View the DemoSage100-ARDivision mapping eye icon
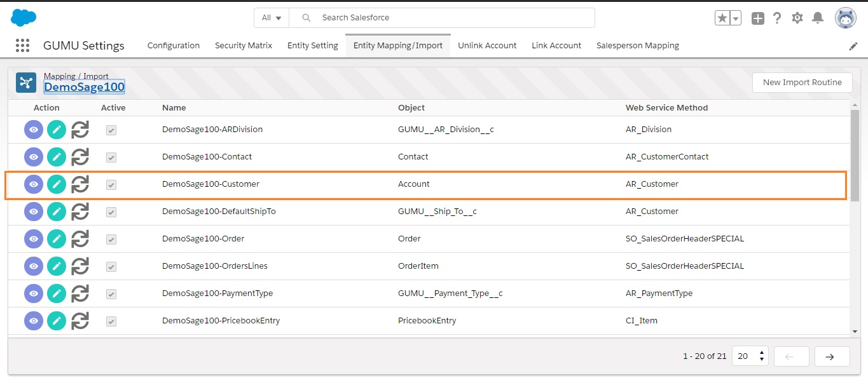Viewport: 868px width, 378px height. [34, 130]
